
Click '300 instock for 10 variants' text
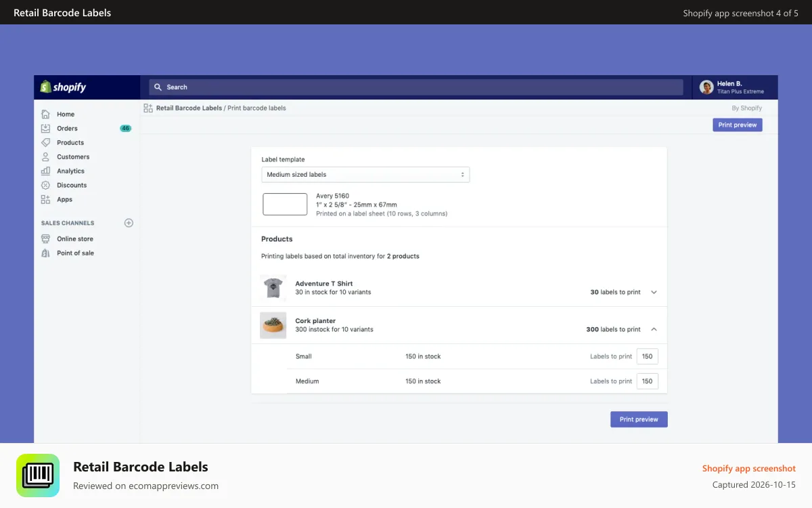click(334, 329)
